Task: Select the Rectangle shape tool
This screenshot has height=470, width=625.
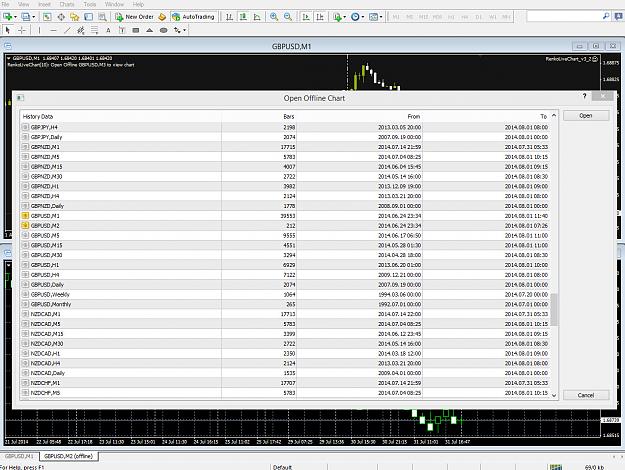Action: [136, 30]
